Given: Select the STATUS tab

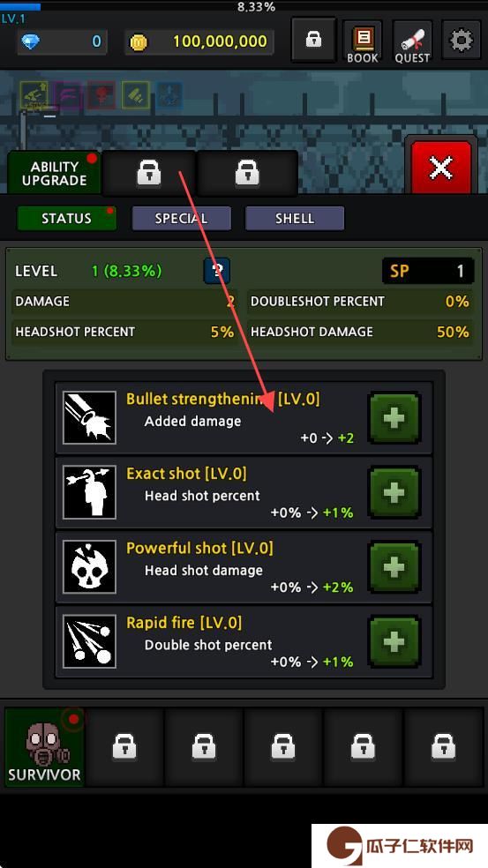Looking at the screenshot, I should (x=66, y=218).
